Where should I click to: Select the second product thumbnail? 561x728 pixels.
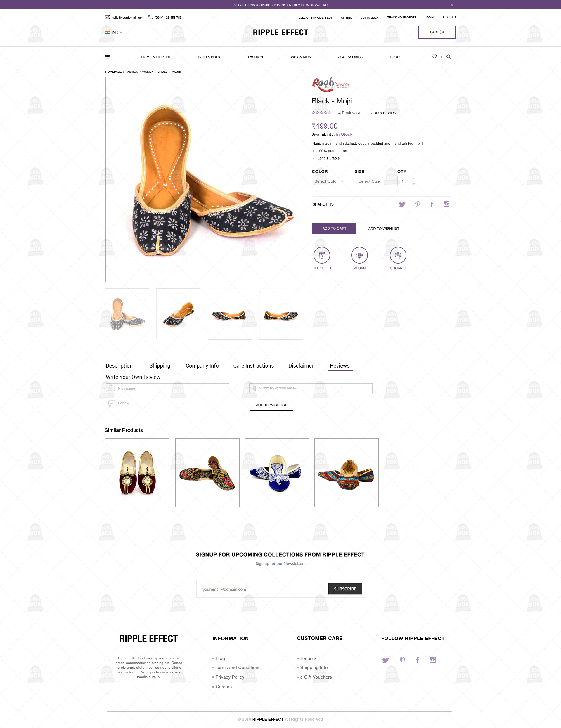point(178,314)
